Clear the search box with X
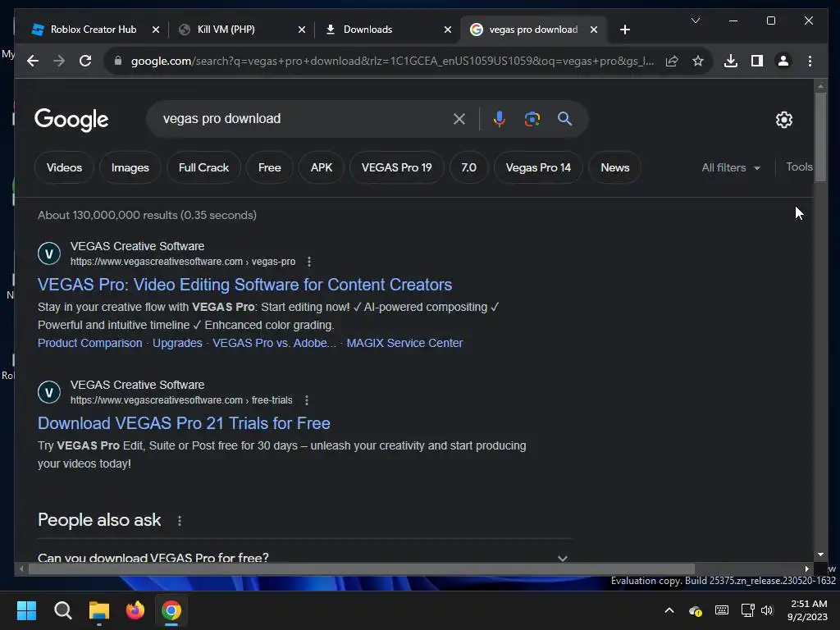840x630 pixels. pos(459,119)
